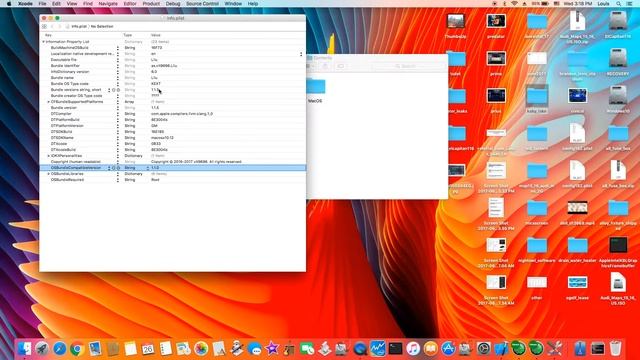Open the Source Control menu
Image resolution: width=640 pixels, height=360 pixels.
pos(202,4)
